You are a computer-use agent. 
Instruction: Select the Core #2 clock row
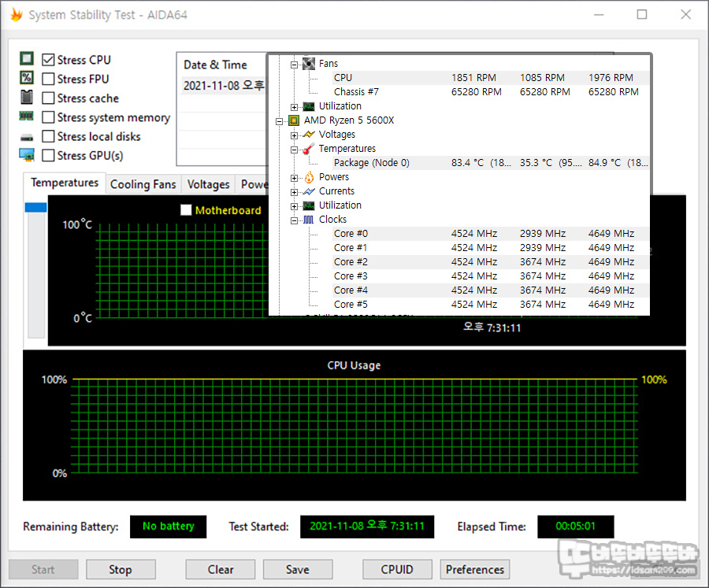[x=491, y=261]
